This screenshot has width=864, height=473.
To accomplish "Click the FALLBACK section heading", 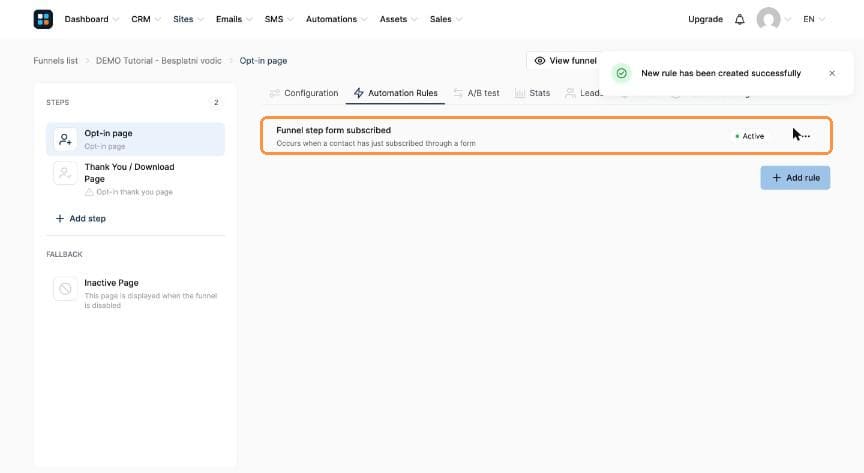I will click(64, 255).
